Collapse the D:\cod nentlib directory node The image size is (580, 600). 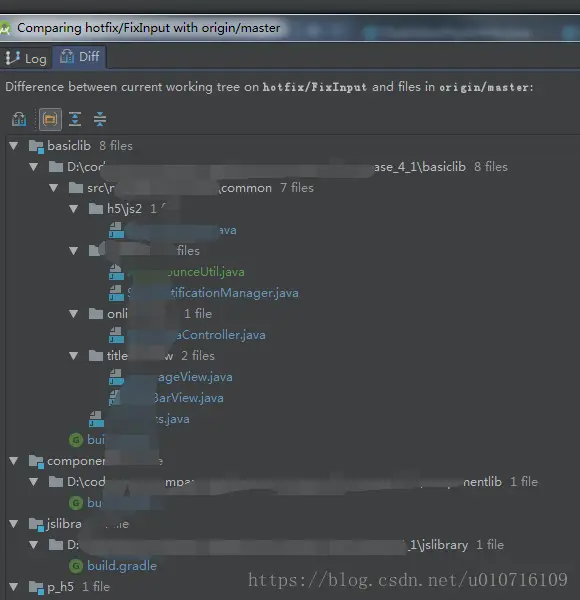pyautogui.click(x=34, y=482)
